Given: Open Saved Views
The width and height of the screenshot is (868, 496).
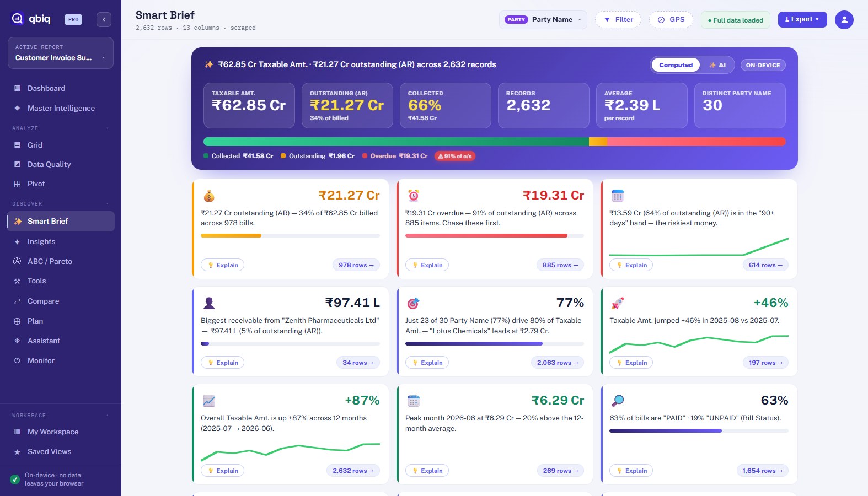Looking at the screenshot, I should 61,451.
